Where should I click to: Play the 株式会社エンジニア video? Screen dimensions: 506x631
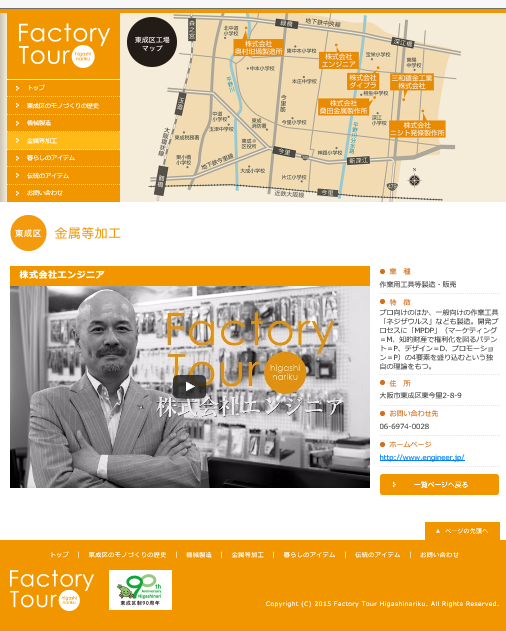click(x=189, y=386)
